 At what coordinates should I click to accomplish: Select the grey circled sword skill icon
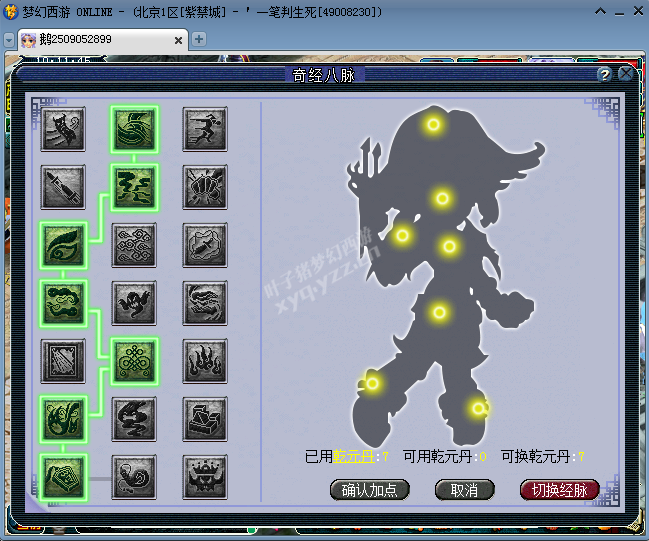coord(205,245)
